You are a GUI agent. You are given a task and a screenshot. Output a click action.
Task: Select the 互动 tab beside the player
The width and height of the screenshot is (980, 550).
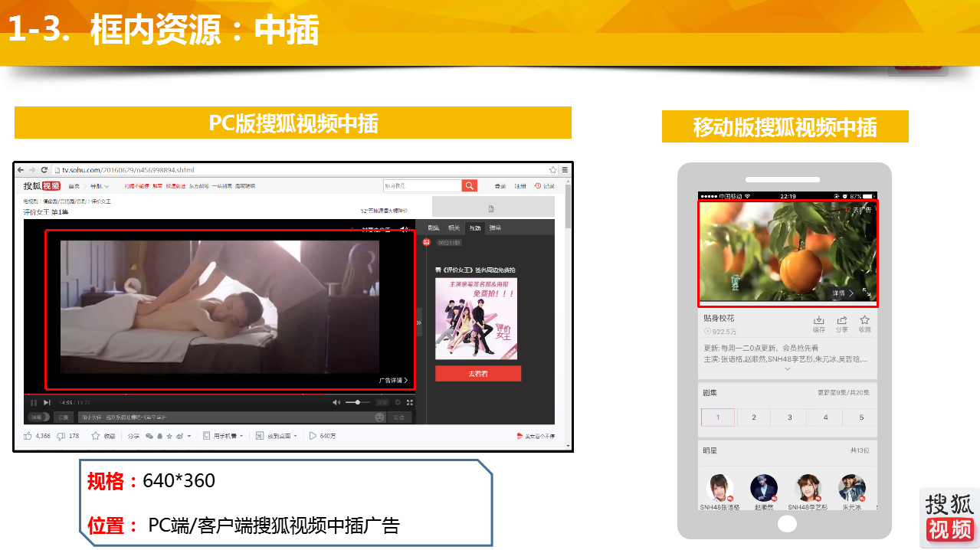pos(475,228)
